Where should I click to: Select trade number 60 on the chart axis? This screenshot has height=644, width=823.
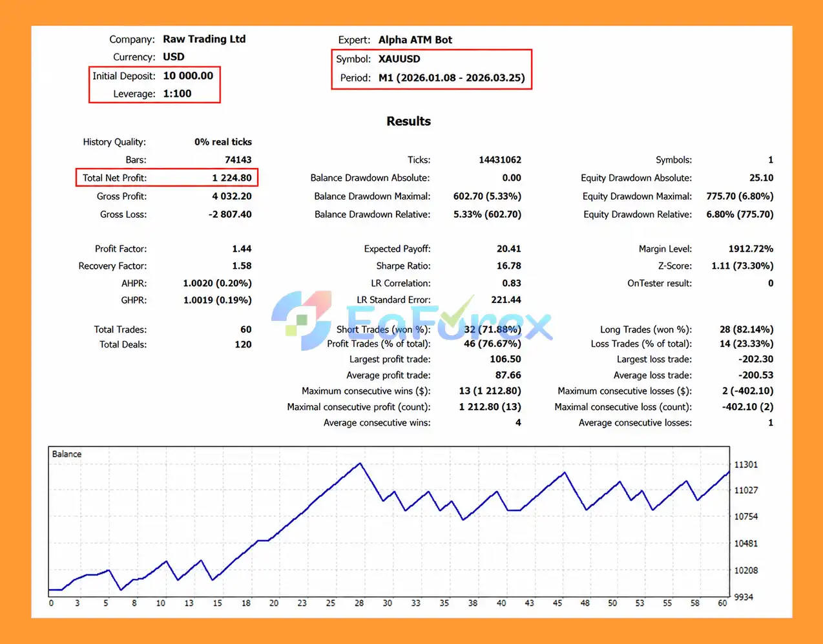(x=722, y=603)
